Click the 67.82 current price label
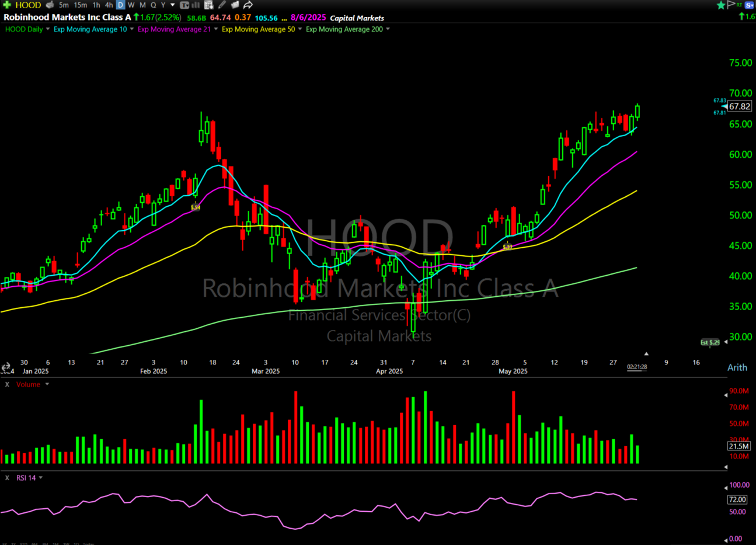The width and height of the screenshot is (756, 545). pyautogui.click(x=740, y=106)
